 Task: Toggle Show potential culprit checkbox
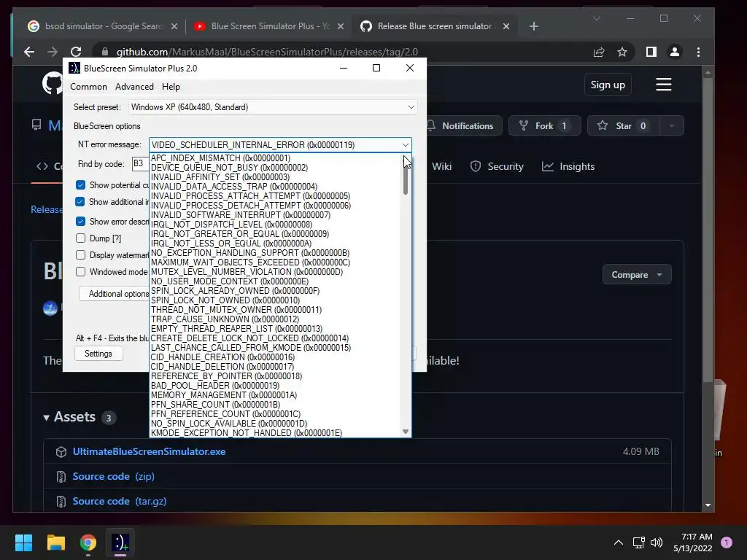80,184
